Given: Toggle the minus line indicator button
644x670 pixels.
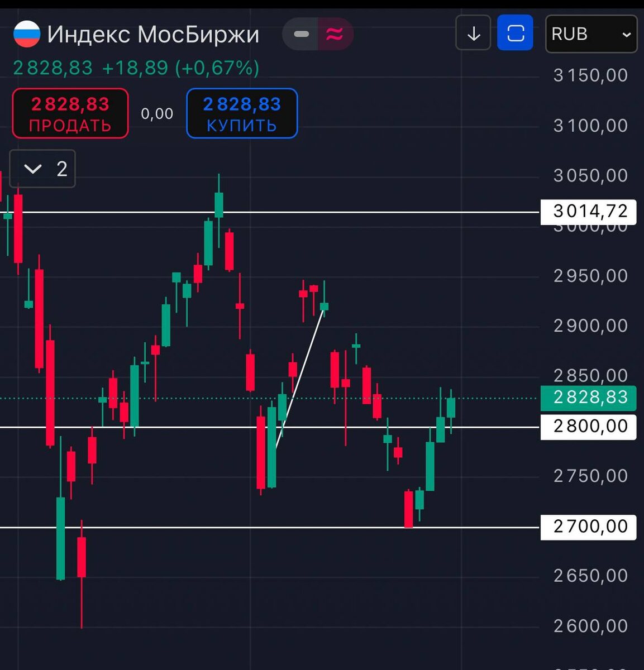Looking at the screenshot, I should pyautogui.click(x=301, y=34).
